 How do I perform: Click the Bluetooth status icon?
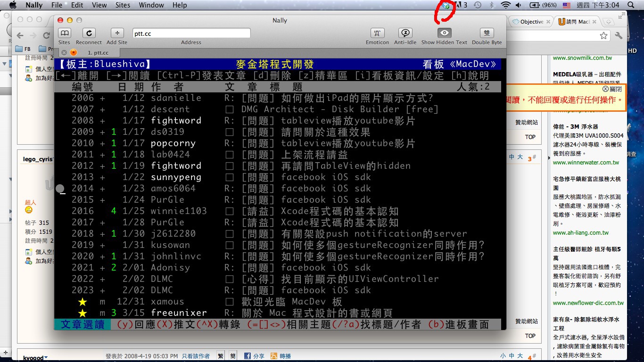(491, 5)
